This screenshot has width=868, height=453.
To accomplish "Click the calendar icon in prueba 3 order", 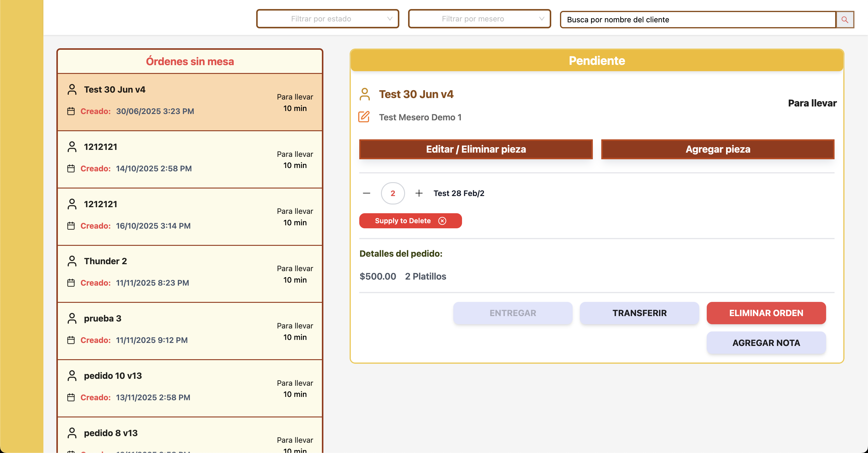I will [x=71, y=340].
